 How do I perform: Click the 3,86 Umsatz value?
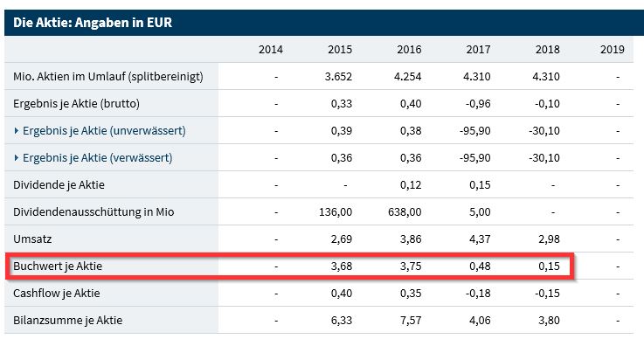[x=411, y=239]
